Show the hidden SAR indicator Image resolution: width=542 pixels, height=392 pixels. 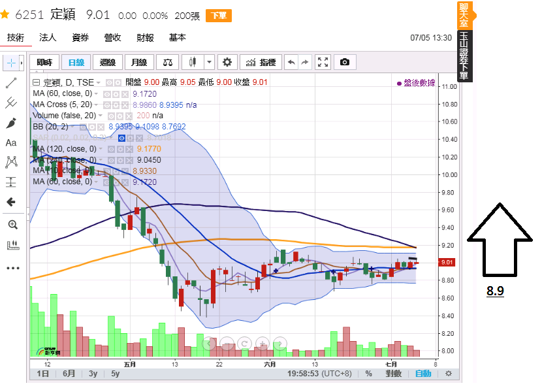(x=121, y=138)
